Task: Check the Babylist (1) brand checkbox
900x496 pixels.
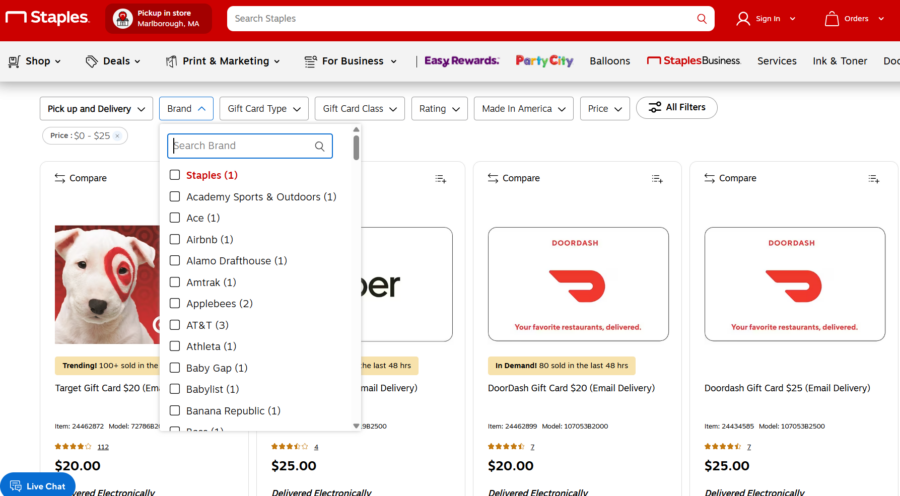Action: point(174,389)
